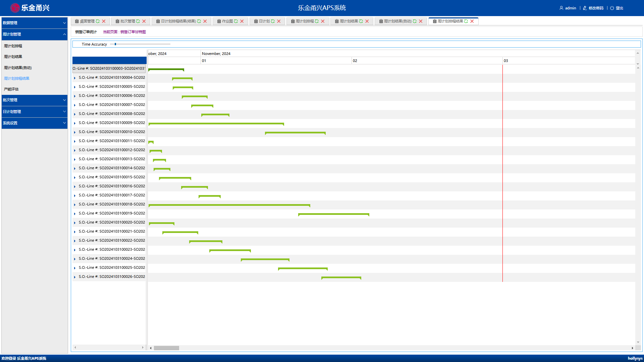This screenshot has width=644, height=362.
Task: Click the 登出 power icon
Action: pyautogui.click(x=612, y=8)
